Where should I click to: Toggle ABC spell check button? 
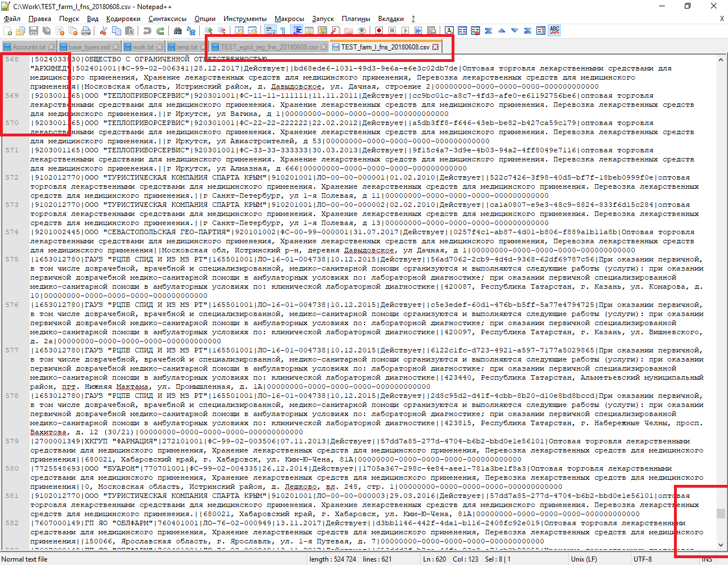point(555,30)
